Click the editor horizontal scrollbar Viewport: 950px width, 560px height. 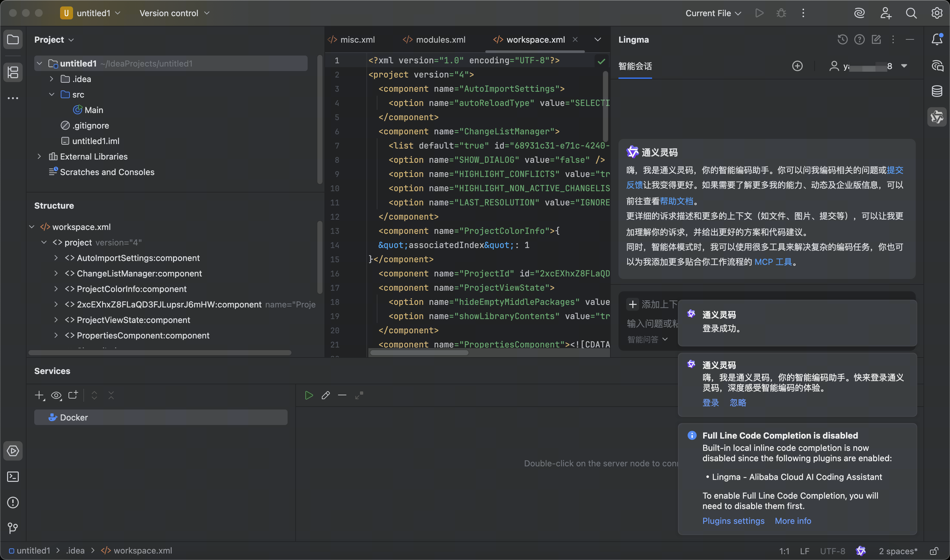coord(419,352)
